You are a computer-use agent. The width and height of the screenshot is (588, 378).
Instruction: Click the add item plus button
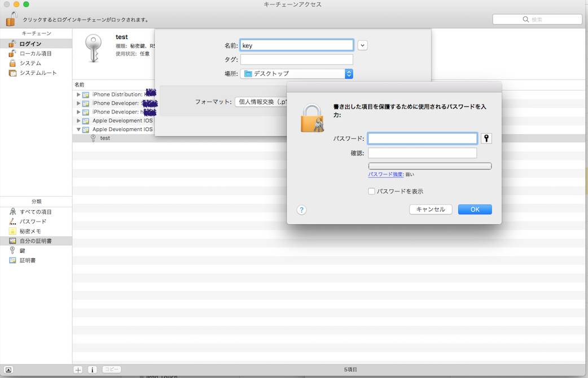pos(78,370)
